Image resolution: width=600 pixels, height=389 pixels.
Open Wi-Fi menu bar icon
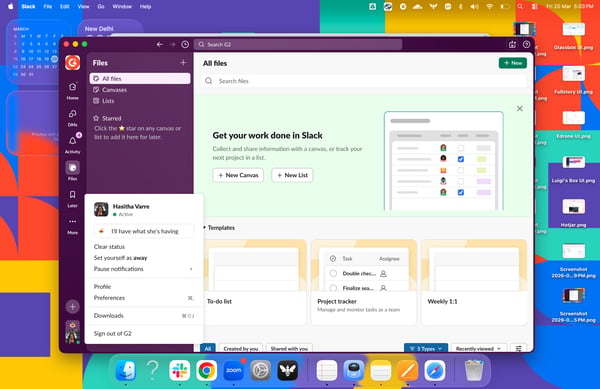click(x=489, y=7)
